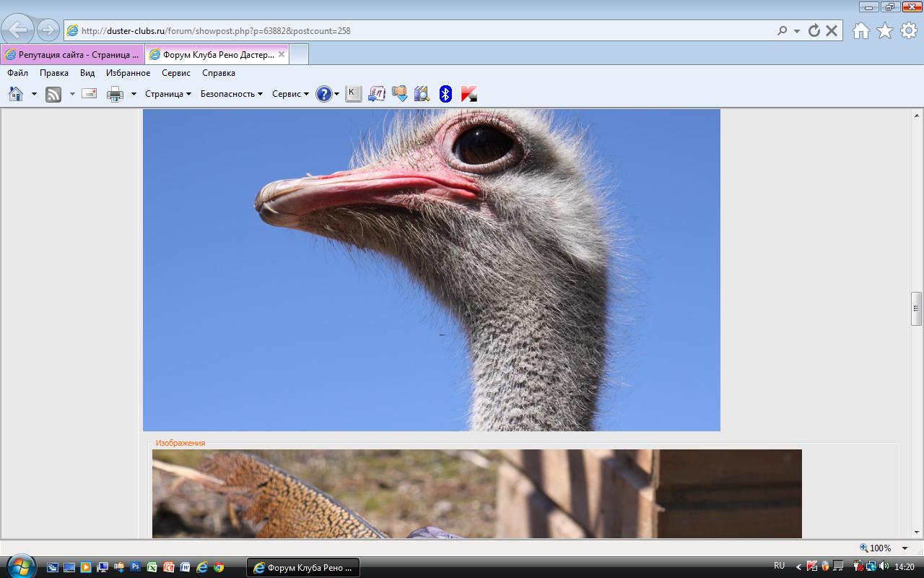Click the blue Bluetooth toolbar icon
The image size is (924, 578).
coord(445,94)
